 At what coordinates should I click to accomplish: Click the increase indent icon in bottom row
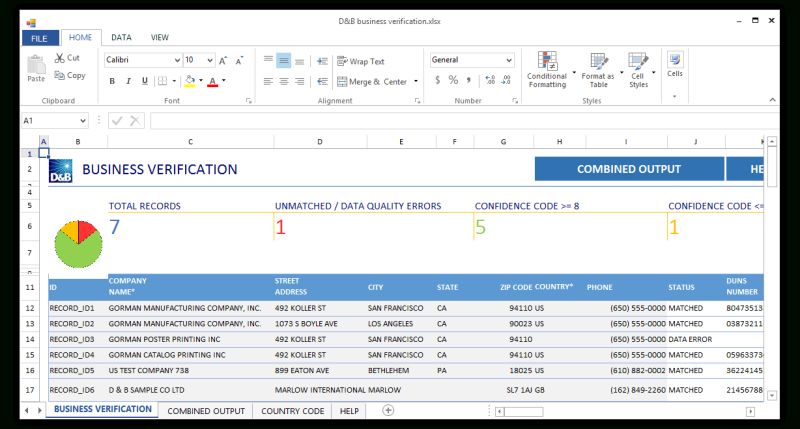tap(322, 81)
